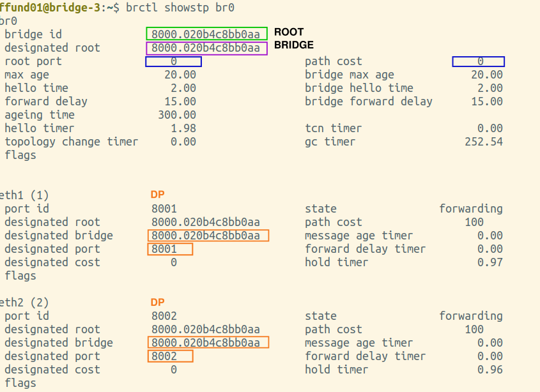Click eth1 designated port 8001 box
Screen dimensions: 540x392
170,249
